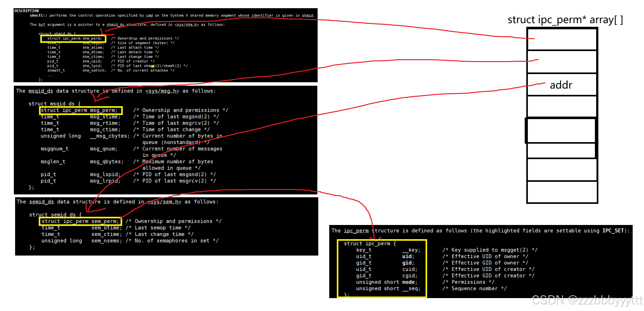Screen dimensions: 644x311
Task: Click the 'struct semid_ds {' line
Action: click(55, 215)
